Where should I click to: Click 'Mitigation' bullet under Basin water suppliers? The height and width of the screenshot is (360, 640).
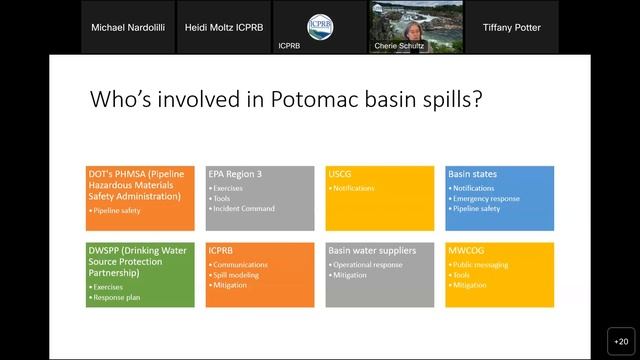click(x=349, y=275)
